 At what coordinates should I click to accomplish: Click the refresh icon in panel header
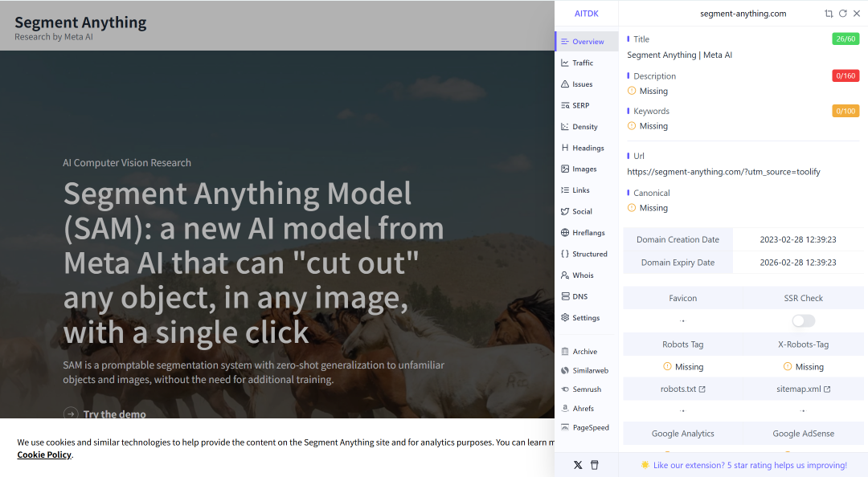coord(842,14)
